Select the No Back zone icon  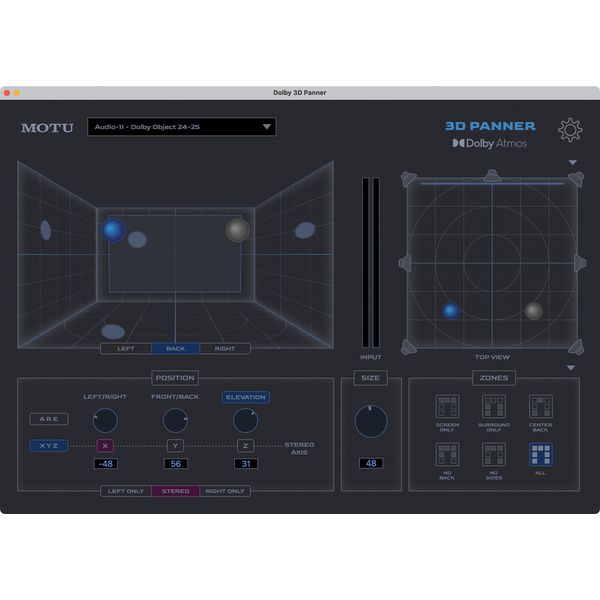point(447,454)
